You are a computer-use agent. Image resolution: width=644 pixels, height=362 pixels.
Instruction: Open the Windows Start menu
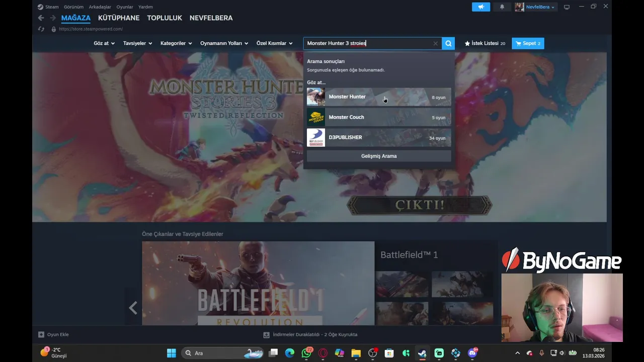click(x=171, y=353)
